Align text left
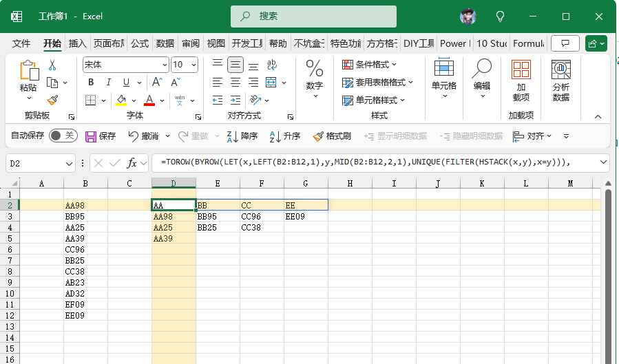The height and width of the screenshot is (364, 619). [218, 83]
